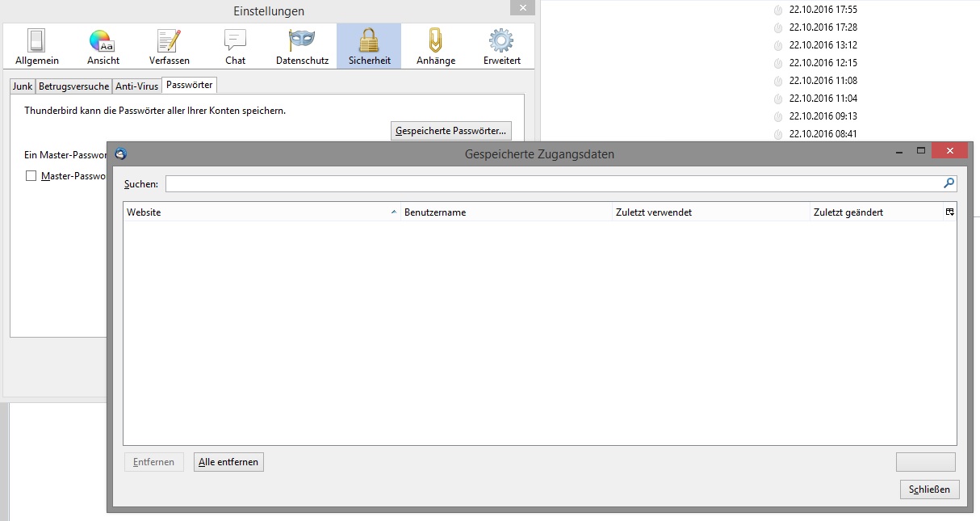Open Gespeicherte Passwörter button
This screenshot has width=980, height=521.
tap(450, 131)
